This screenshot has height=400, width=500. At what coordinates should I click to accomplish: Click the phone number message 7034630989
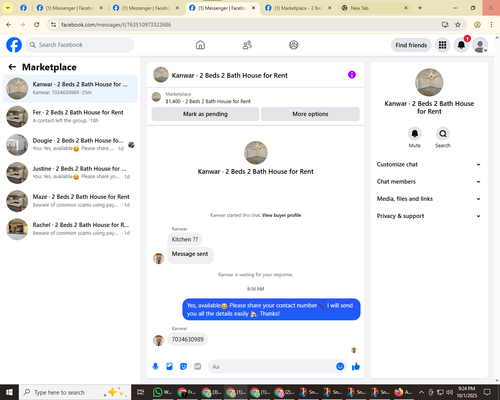188,339
